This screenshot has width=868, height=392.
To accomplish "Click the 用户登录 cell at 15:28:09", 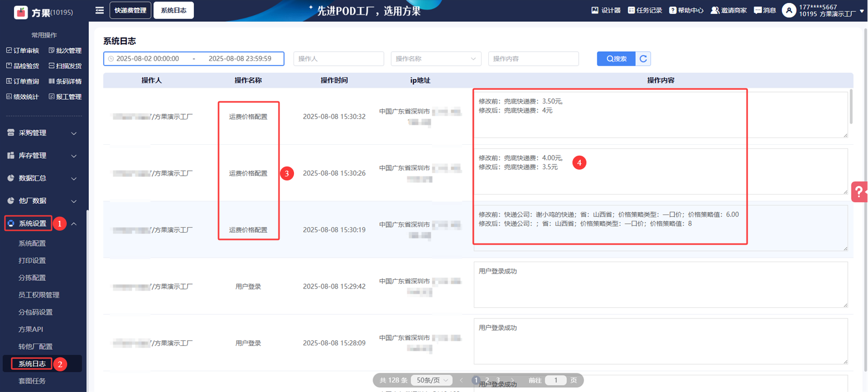I will pyautogui.click(x=248, y=343).
